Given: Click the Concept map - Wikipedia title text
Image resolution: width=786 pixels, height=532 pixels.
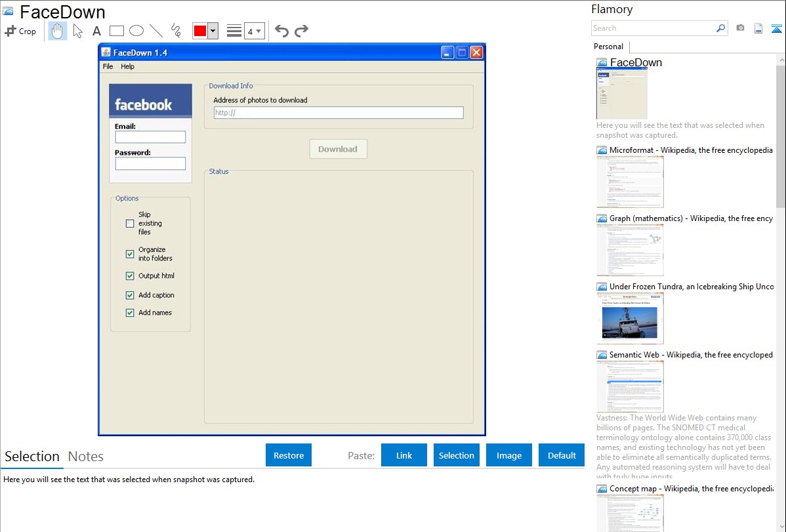Looking at the screenshot, I should click(x=691, y=488).
